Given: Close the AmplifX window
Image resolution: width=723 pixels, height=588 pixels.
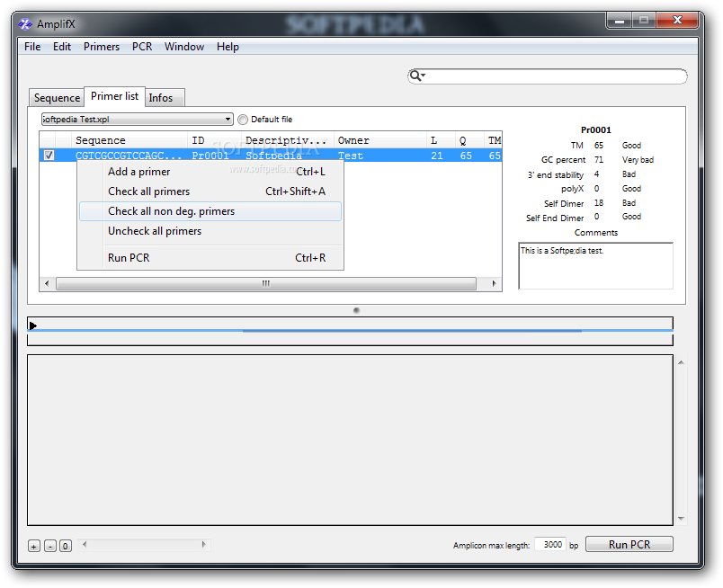Looking at the screenshot, I should click(x=677, y=21).
